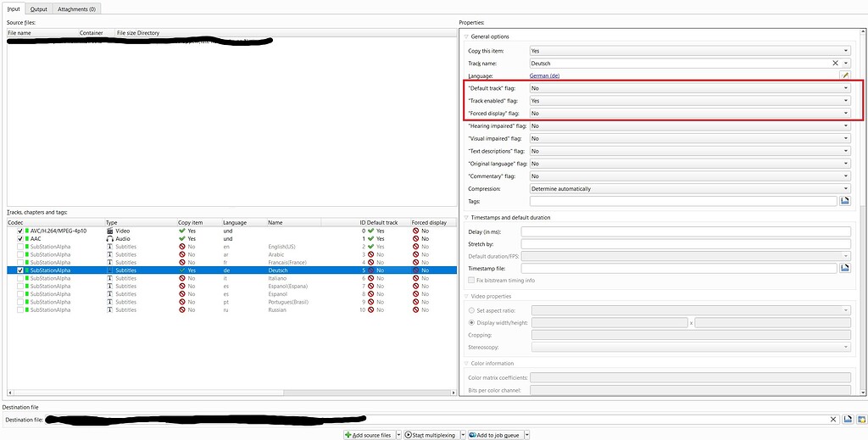Screen dimensions: 868x440
Task: Collapse the General options section
Action: point(465,36)
